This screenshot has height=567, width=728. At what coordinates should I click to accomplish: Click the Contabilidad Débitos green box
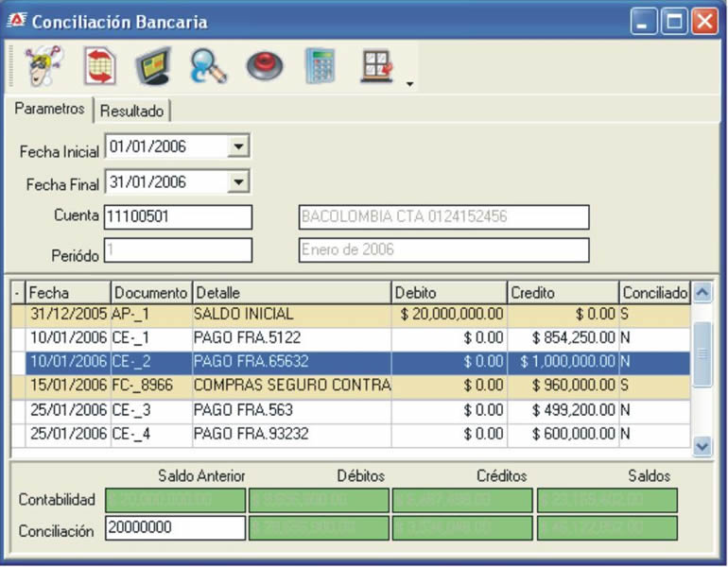319,500
